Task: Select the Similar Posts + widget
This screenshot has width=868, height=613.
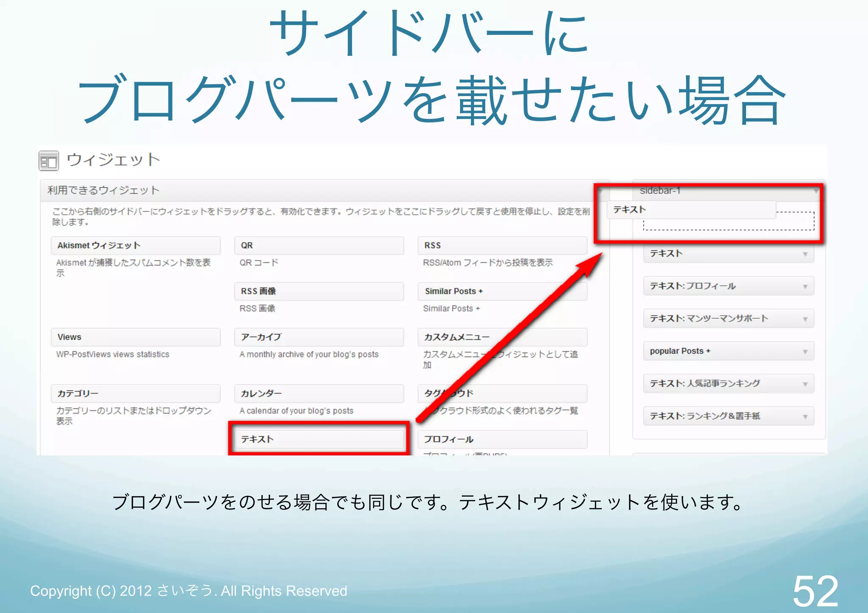Action: click(503, 291)
